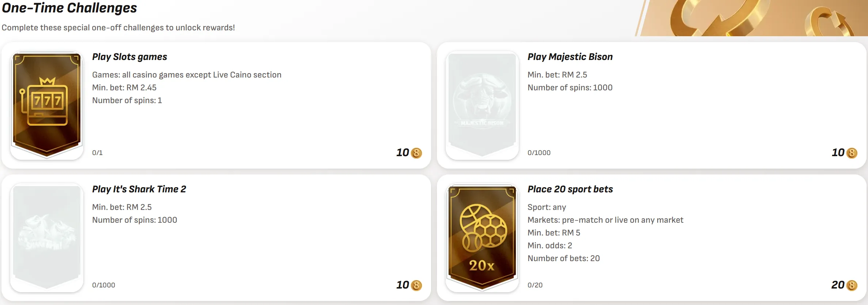This screenshot has height=305, width=868.
Task: Open the Place 20 sport bets title
Action: click(x=570, y=189)
